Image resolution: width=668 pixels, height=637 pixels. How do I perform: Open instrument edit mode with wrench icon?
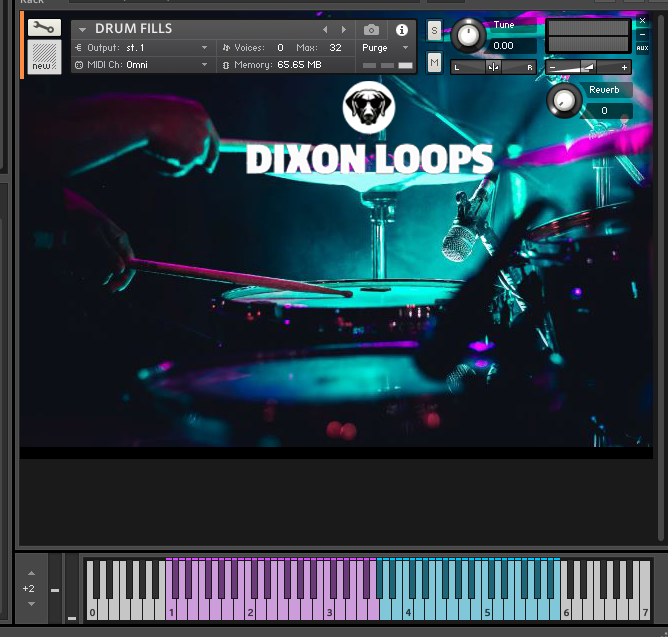(44, 28)
